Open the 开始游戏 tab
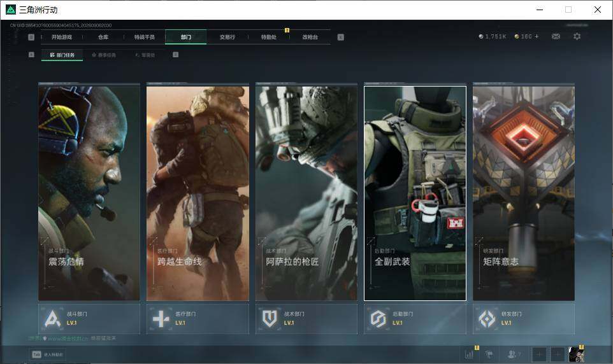Screen dimensions: 613x364 pyautogui.click(x=62, y=37)
